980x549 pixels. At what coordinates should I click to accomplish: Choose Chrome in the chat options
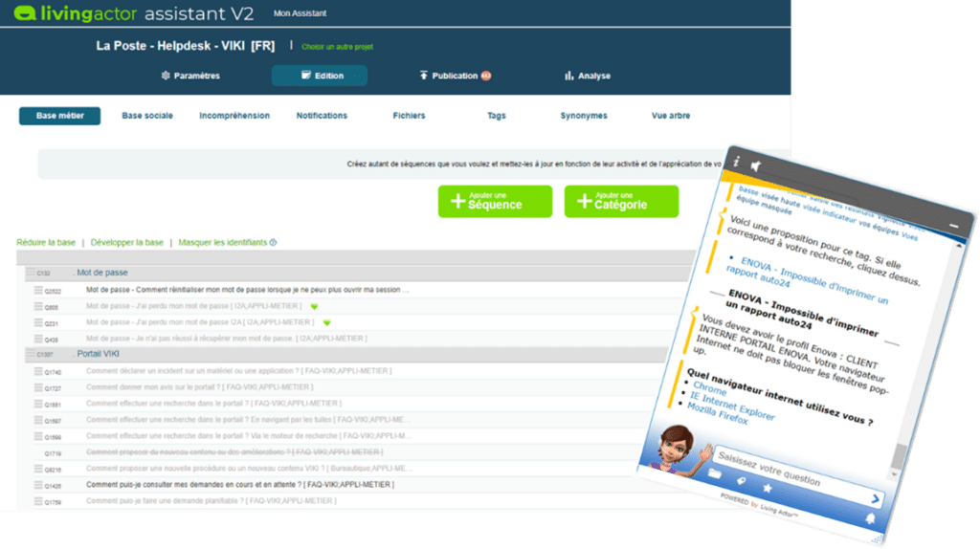709,388
